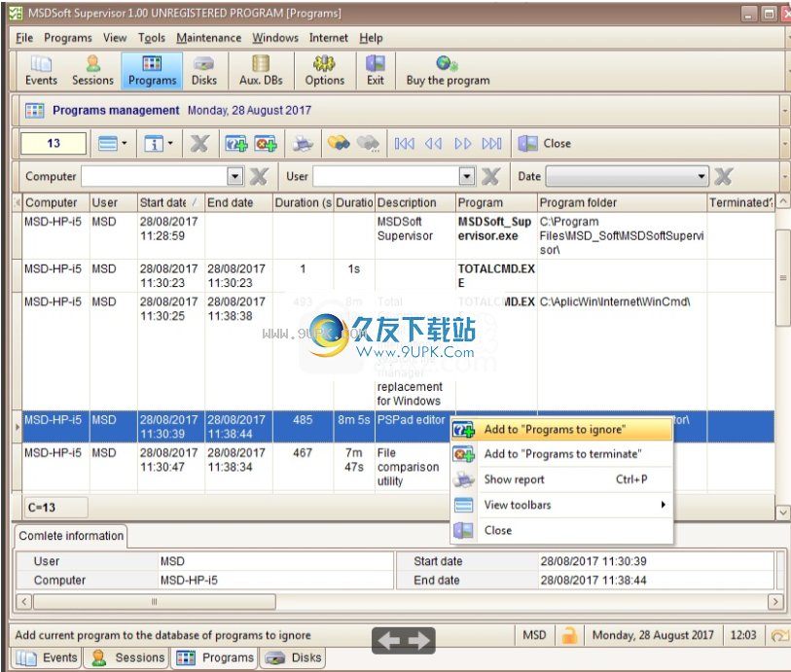Click the info panel scroll right arrow
Viewport: 791px width, 672px height.
(x=775, y=601)
